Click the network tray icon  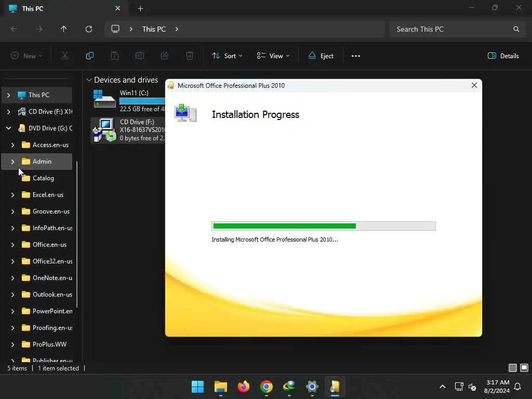coord(459,387)
